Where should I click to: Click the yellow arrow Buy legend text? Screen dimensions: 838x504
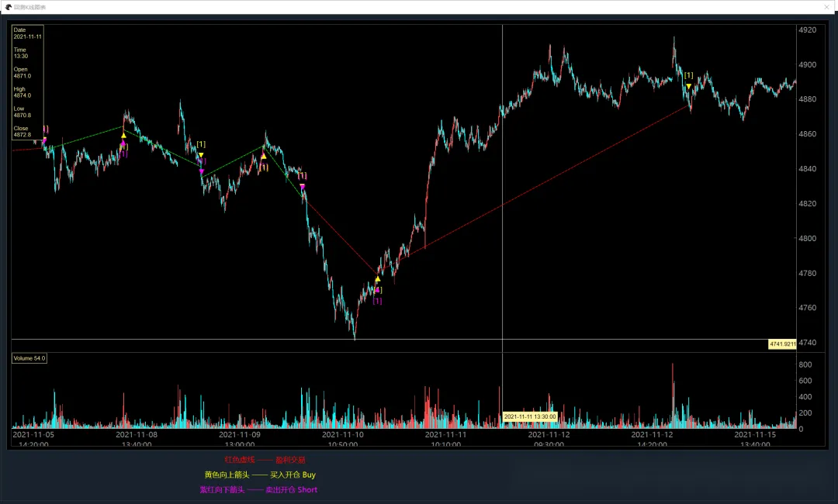click(x=260, y=475)
